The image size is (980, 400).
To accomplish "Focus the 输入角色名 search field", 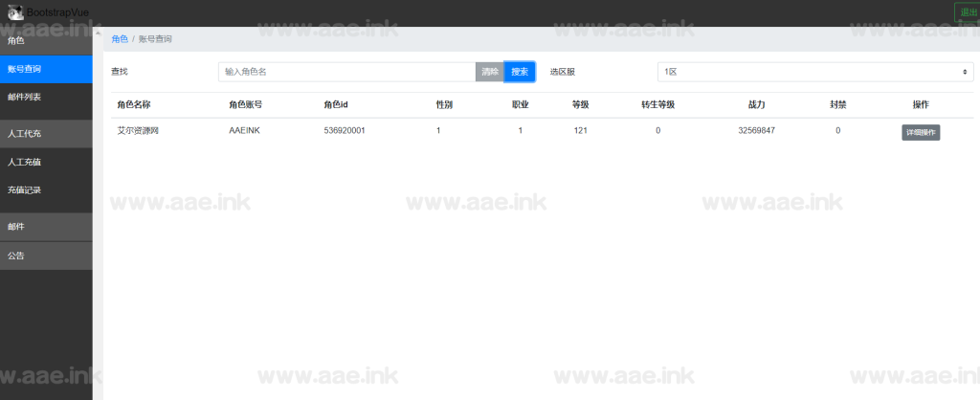I will point(346,72).
